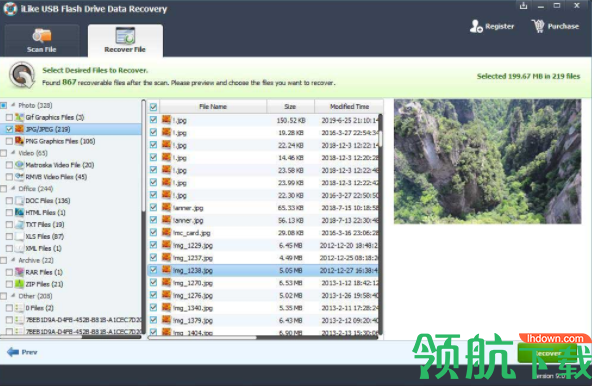Sort by the Size column header

(290, 107)
